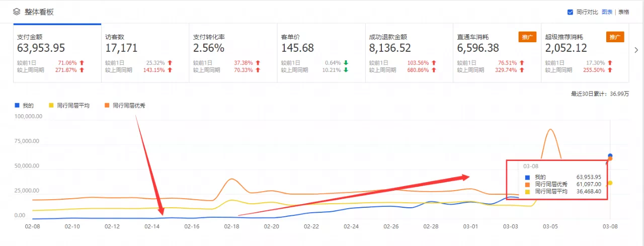Click the 143.15% up arrow icon

coord(170,70)
